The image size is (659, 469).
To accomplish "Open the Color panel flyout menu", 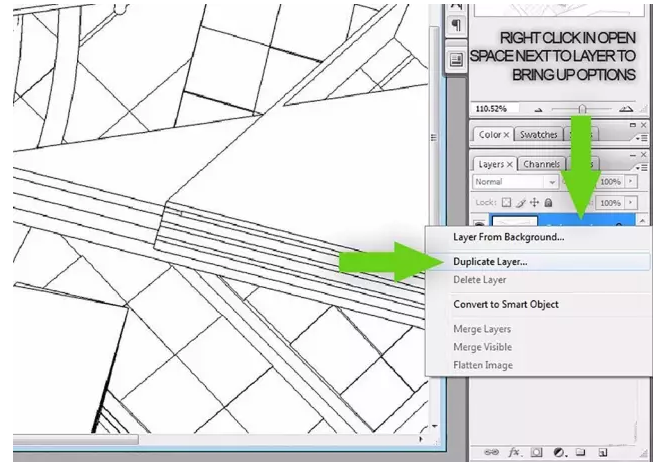I will pos(641,137).
